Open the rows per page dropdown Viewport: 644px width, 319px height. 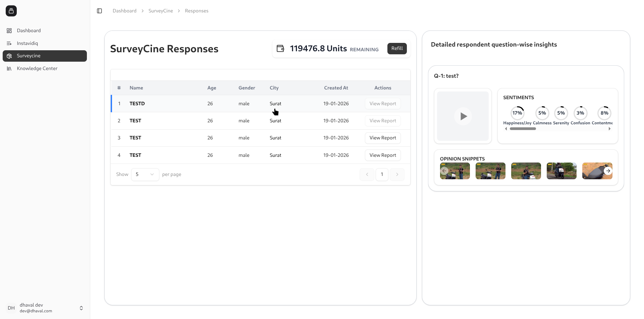point(145,174)
